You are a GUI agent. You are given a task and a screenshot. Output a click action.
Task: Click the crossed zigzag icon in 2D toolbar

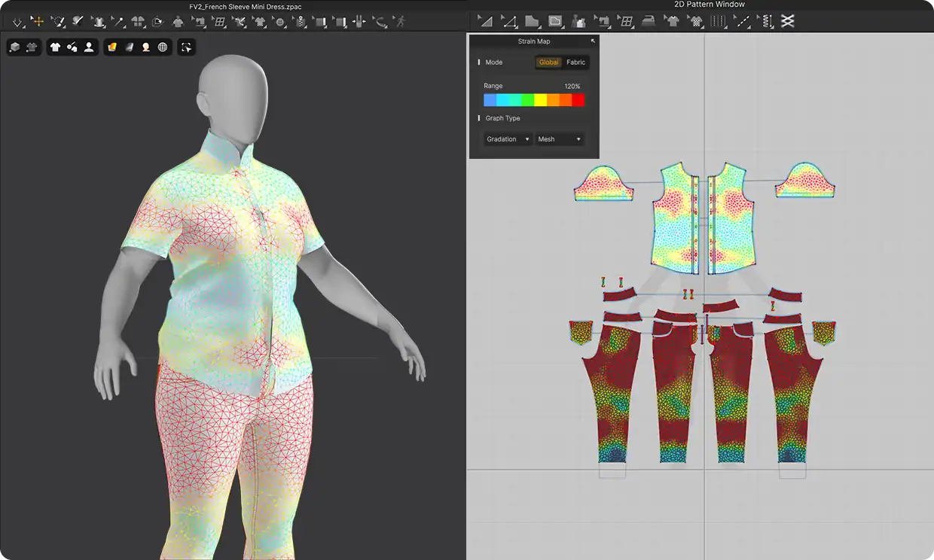tap(787, 22)
